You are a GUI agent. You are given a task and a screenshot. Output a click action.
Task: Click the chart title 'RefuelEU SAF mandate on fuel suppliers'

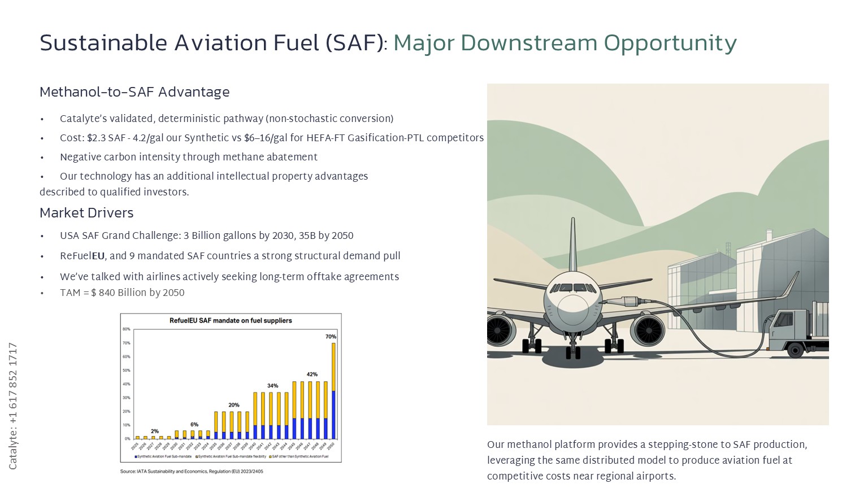tap(231, 321)
